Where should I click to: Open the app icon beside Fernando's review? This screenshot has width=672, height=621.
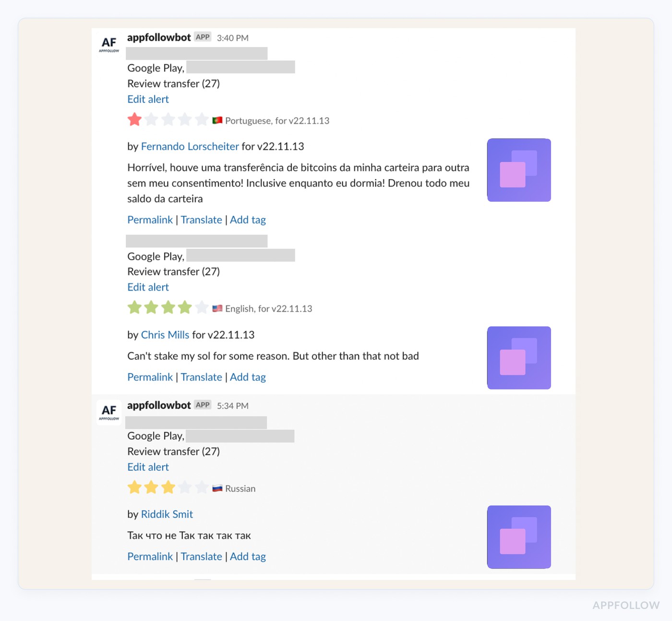(519, 170)
